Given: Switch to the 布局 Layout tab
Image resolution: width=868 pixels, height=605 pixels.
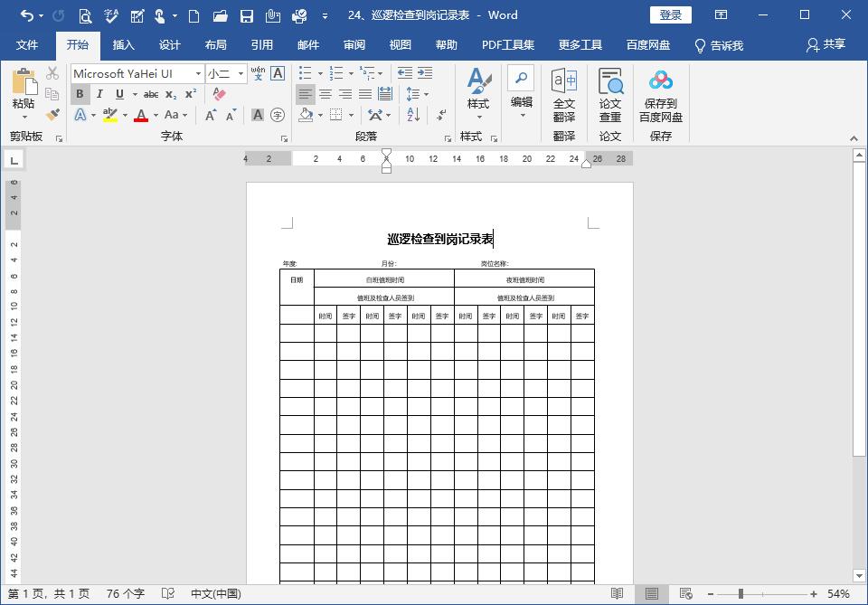Looking at the screenshot, I should click(215, 45).
